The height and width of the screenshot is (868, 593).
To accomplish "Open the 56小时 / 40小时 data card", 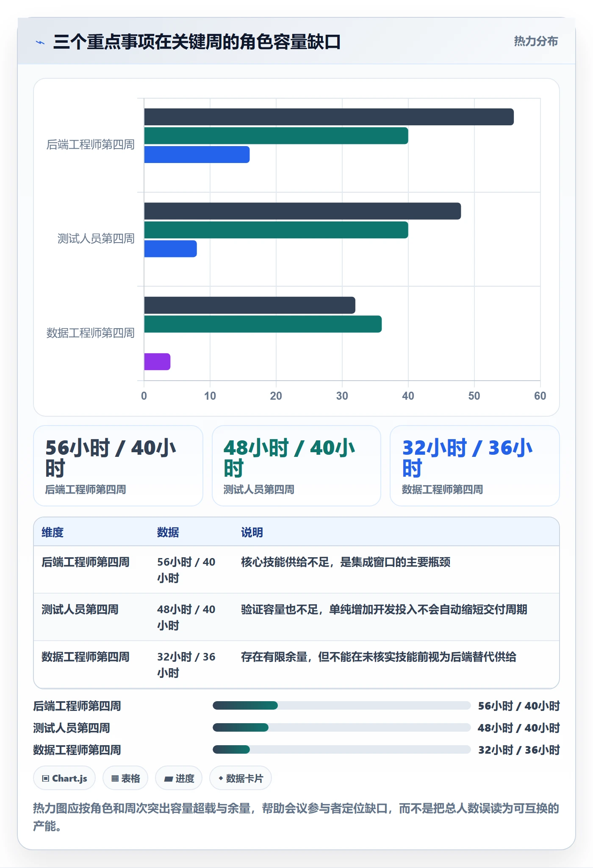I will (x=118, y=466).
